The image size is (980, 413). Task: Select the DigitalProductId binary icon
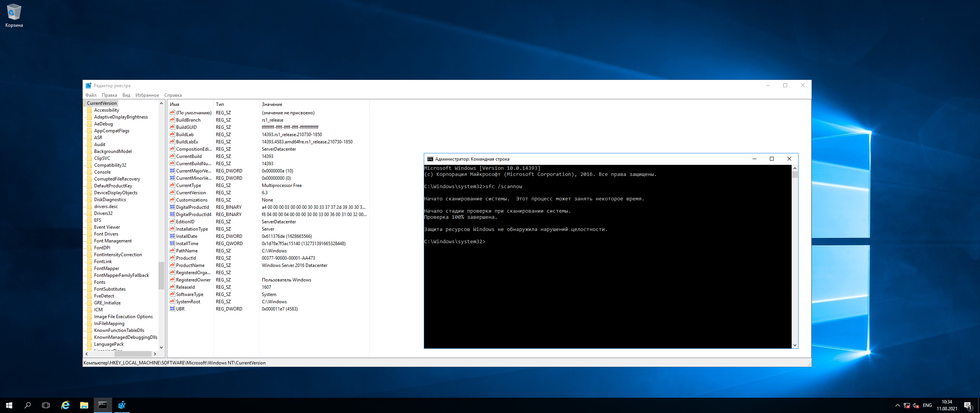click(172, 207)
